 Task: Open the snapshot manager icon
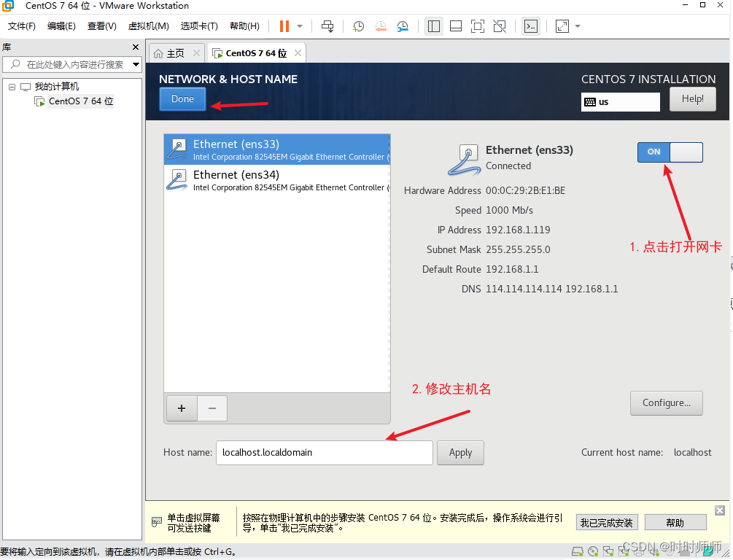[x=403, y=26]
